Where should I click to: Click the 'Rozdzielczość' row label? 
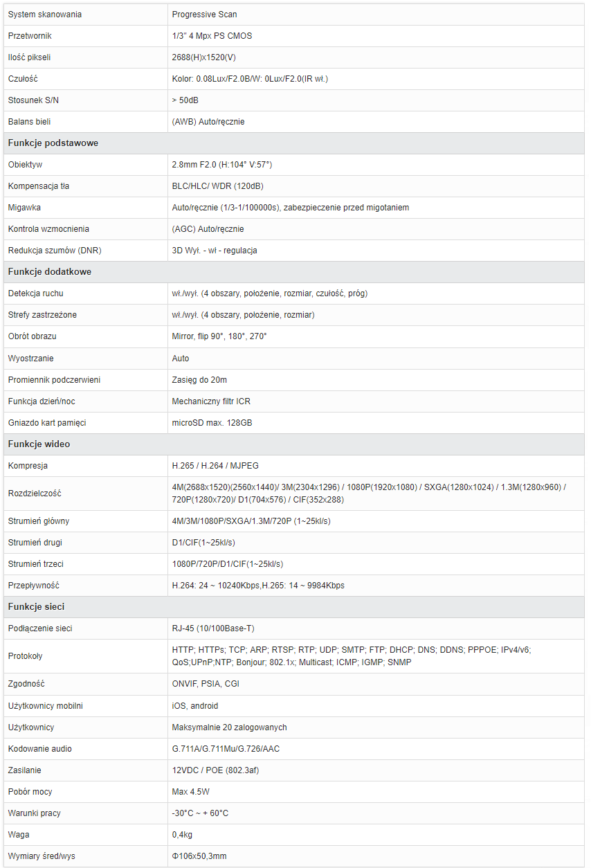[35, 494]
